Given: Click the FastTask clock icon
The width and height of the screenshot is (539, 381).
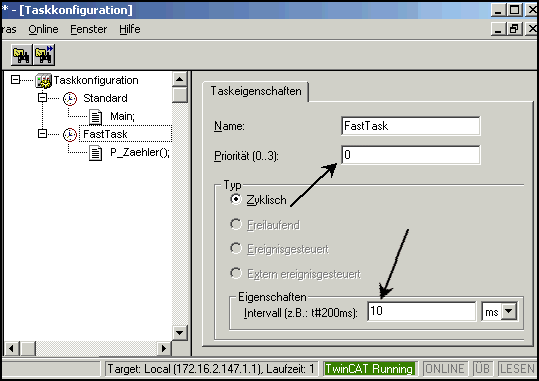Looking at the screenshot, I should coord(70,134).
